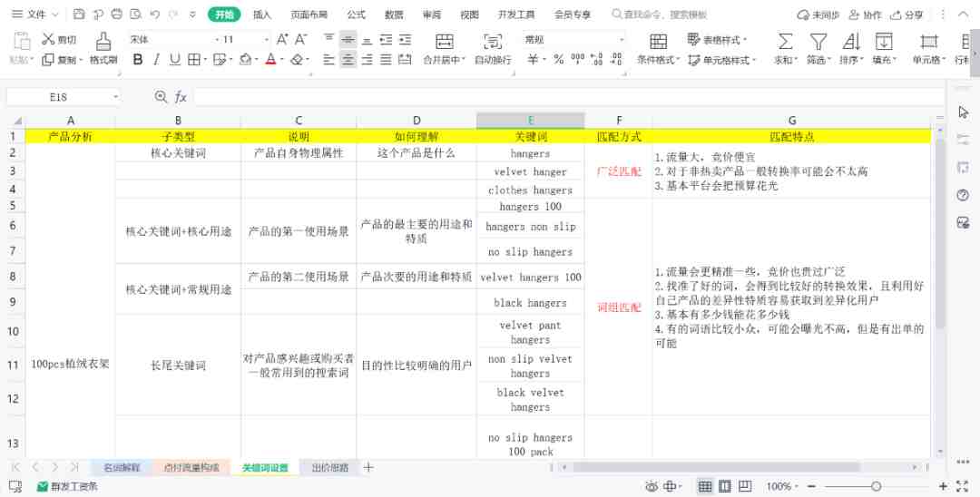Open the 文件 (File) menu

[35, 14]
